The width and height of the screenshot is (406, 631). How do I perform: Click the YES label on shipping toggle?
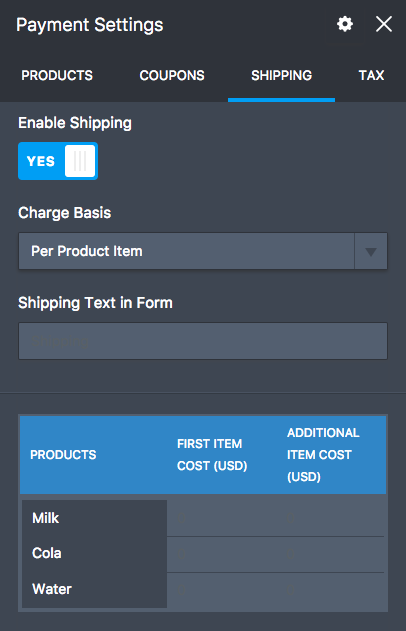click(x=41, y=161)
